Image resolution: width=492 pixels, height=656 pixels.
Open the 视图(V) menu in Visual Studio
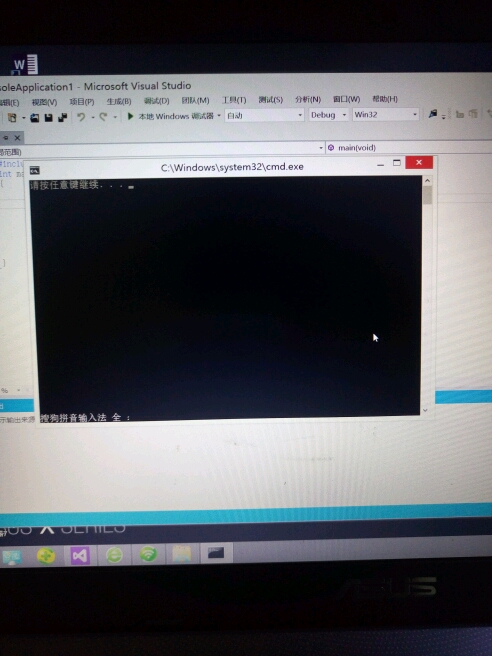coord(44,102)
